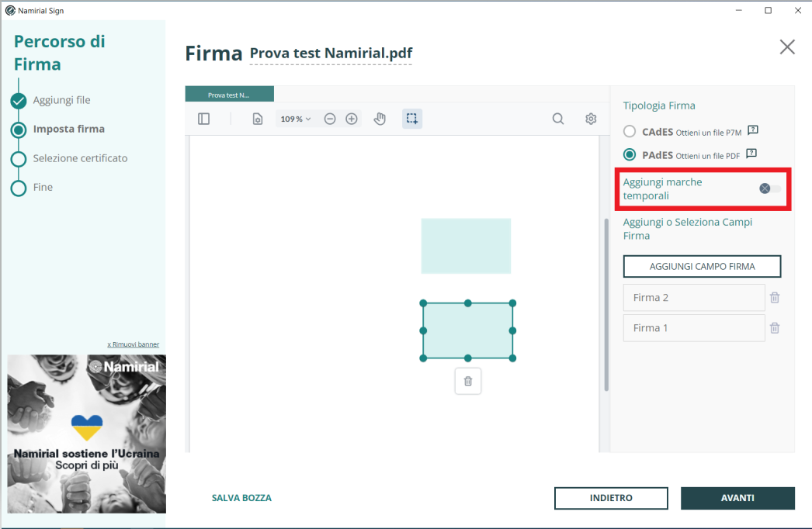This screenshot has width=812, height=529.
Task: Proceed with AVANTI button
Action: tap(737, 498)
